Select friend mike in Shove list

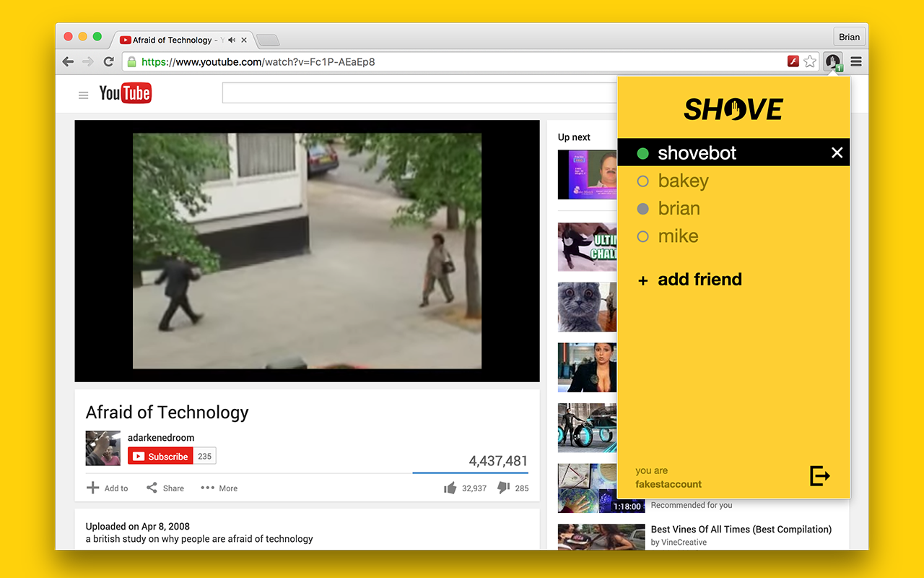point(733,236)
